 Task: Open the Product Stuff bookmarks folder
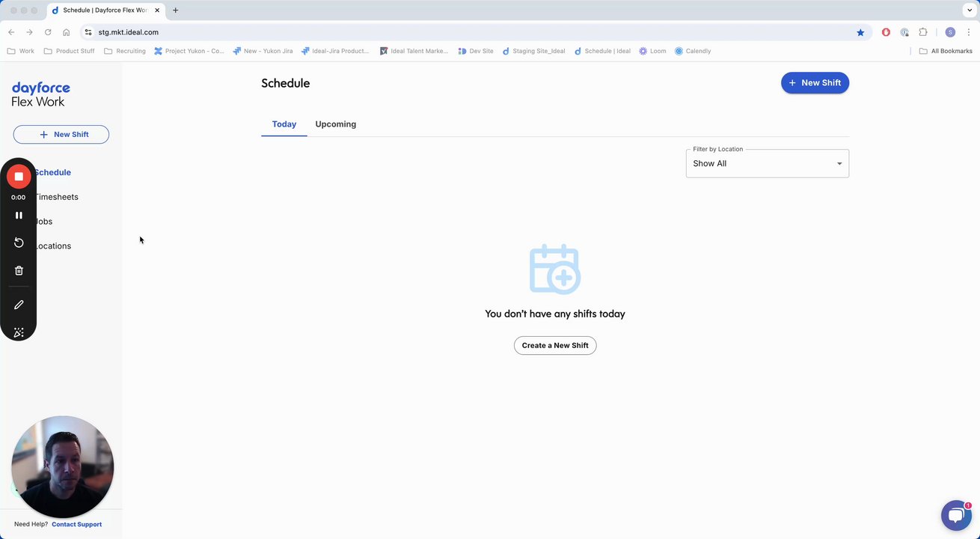[70, 51]
